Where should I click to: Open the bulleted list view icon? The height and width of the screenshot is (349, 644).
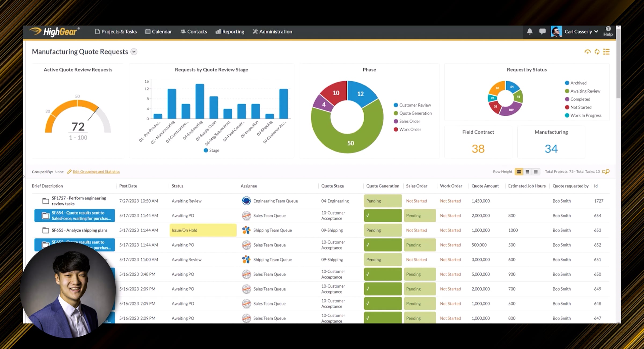(606, 52)
